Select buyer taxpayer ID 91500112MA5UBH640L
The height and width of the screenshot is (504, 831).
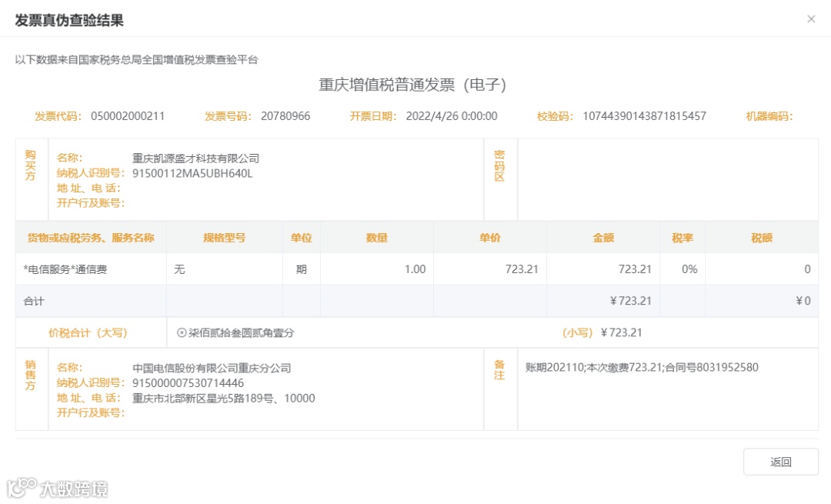192,173
